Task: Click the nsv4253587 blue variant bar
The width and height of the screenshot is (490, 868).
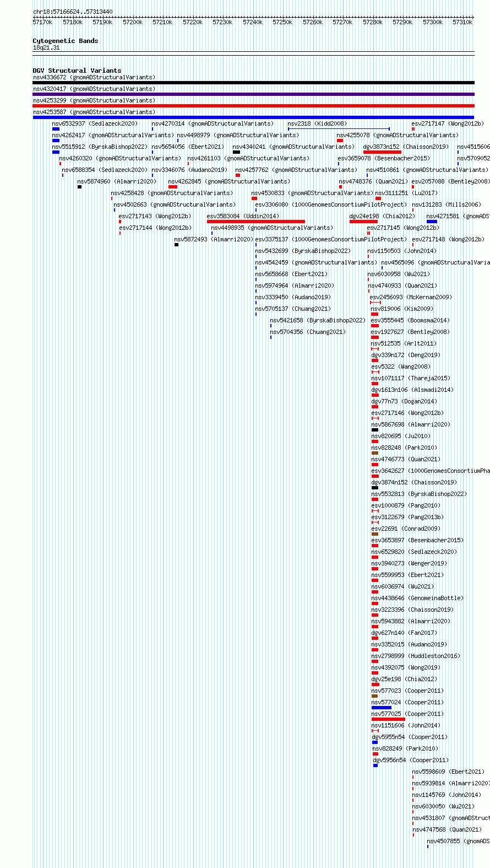Action: pyautogui.click(x=253, y=117)
